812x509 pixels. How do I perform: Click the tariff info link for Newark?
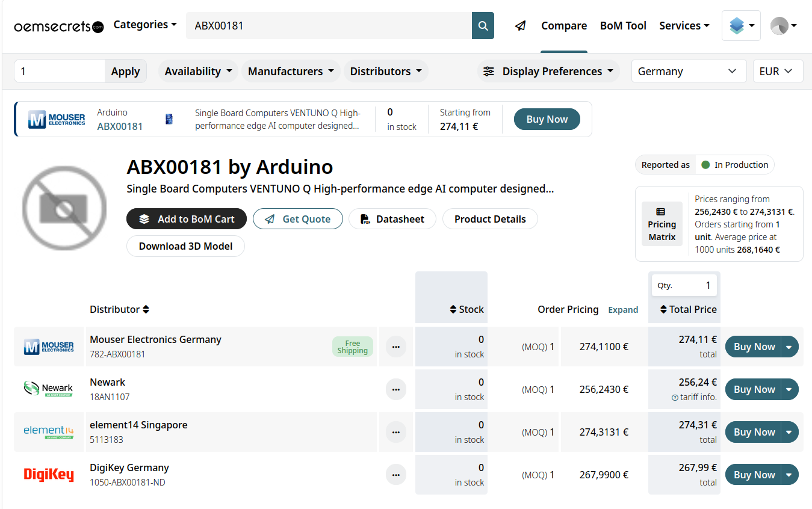point(694,397)
